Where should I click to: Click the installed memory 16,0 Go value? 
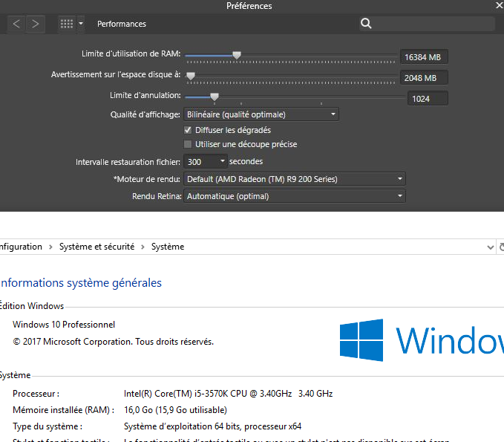click(x=175, y=410)
